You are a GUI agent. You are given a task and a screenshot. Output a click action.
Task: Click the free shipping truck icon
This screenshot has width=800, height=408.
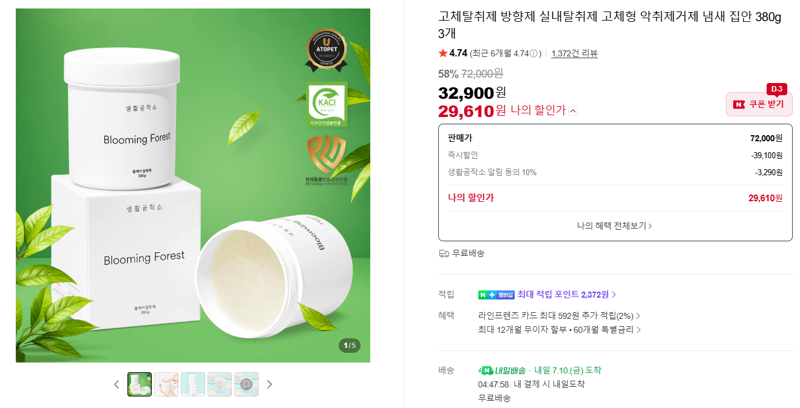(x=444, y=253)
